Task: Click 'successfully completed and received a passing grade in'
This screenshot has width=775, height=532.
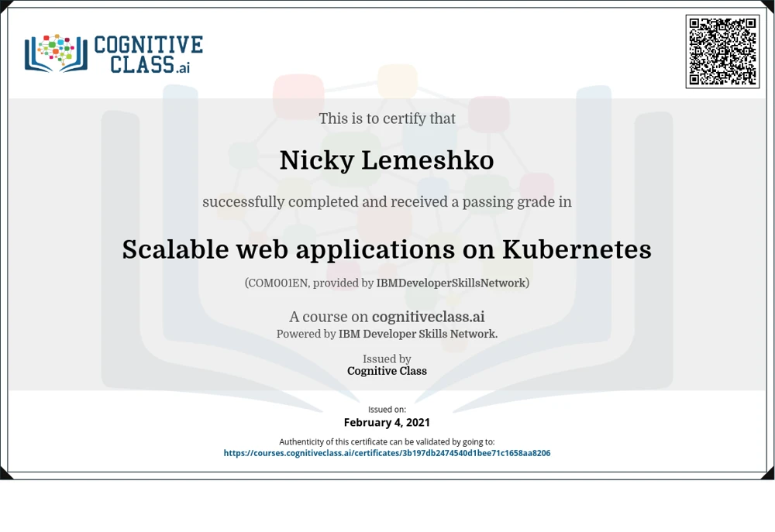Action: (387, 201)
